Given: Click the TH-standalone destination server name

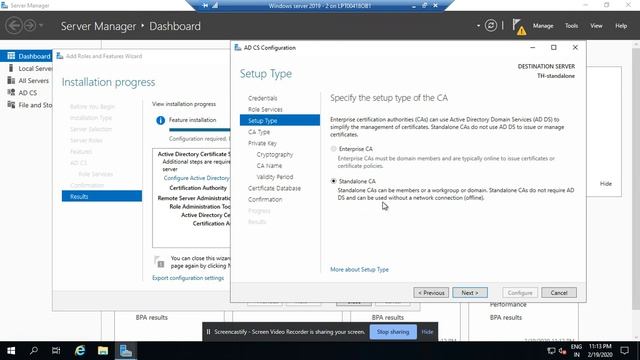Looking at the screenshot, I should point(556,76).
